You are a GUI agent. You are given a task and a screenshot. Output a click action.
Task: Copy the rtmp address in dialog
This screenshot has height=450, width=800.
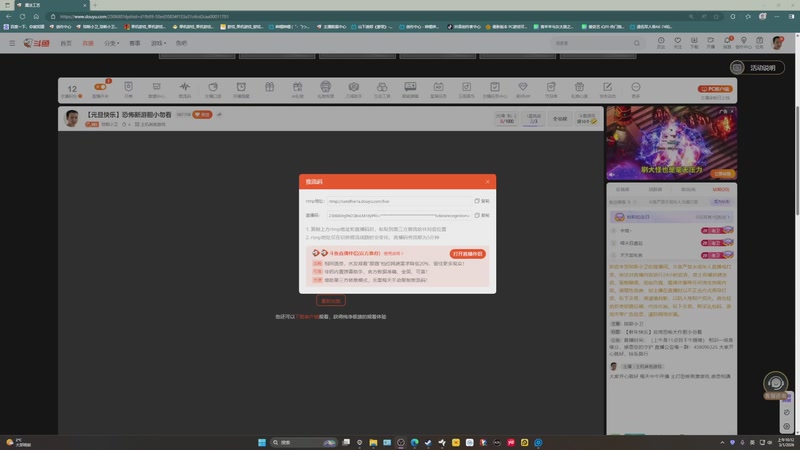click(x=482, y=201)
